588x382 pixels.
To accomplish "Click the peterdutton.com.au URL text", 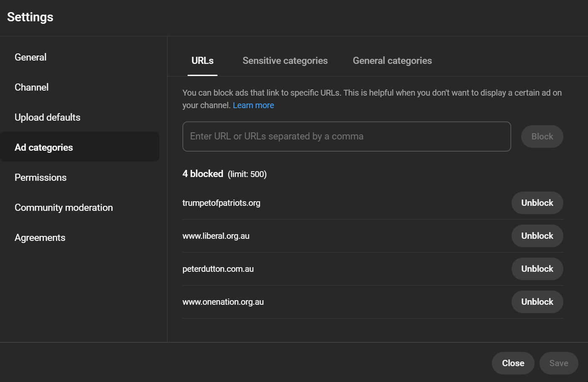I will 218,269.
